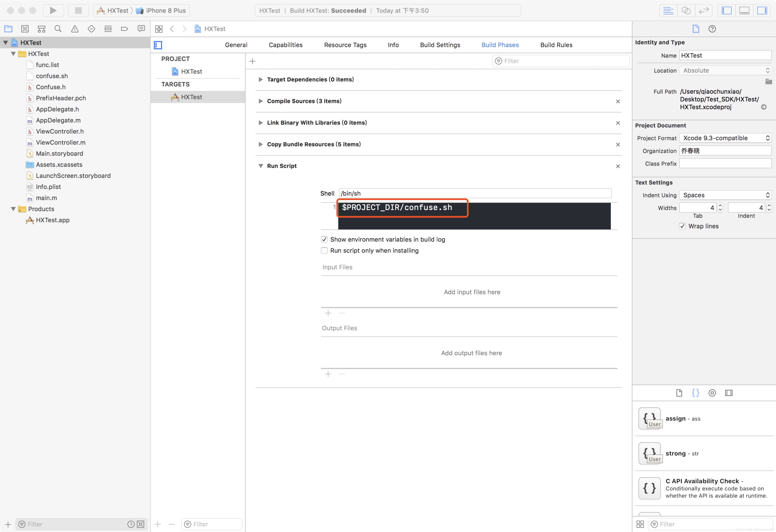Switch to Build Rules tab
776x532 pixels.
click(x=556, y=45)
